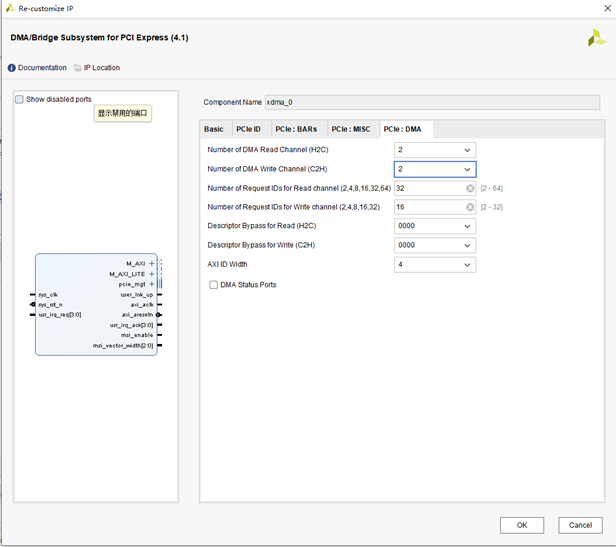Confirm settings with the OK button
The width and height of the screenshot is (616, 547).
tap(522, 525)
